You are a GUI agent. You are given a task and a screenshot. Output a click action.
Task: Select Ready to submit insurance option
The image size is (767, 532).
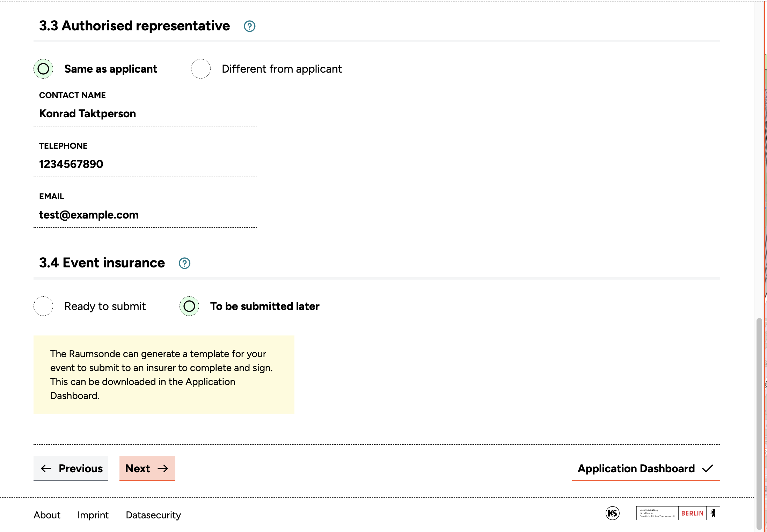[43, 306]
